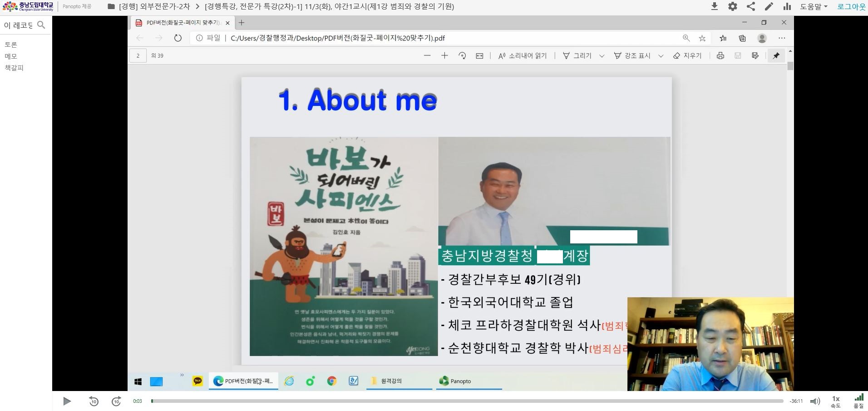Click the PDF print icon
Screen dimensions: 868x411
pyautogui.click(x=720, y=55)
